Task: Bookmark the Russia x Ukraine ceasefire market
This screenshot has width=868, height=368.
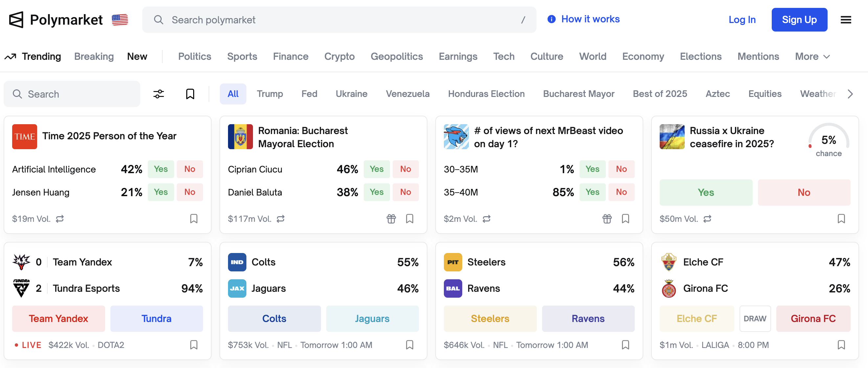Action: coord(841,219)
